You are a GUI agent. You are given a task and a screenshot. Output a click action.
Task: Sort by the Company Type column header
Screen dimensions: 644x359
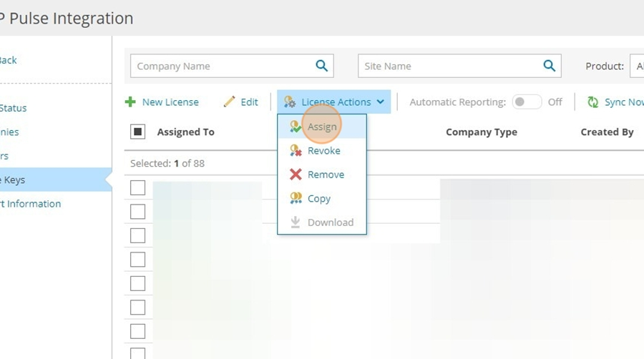482,132
